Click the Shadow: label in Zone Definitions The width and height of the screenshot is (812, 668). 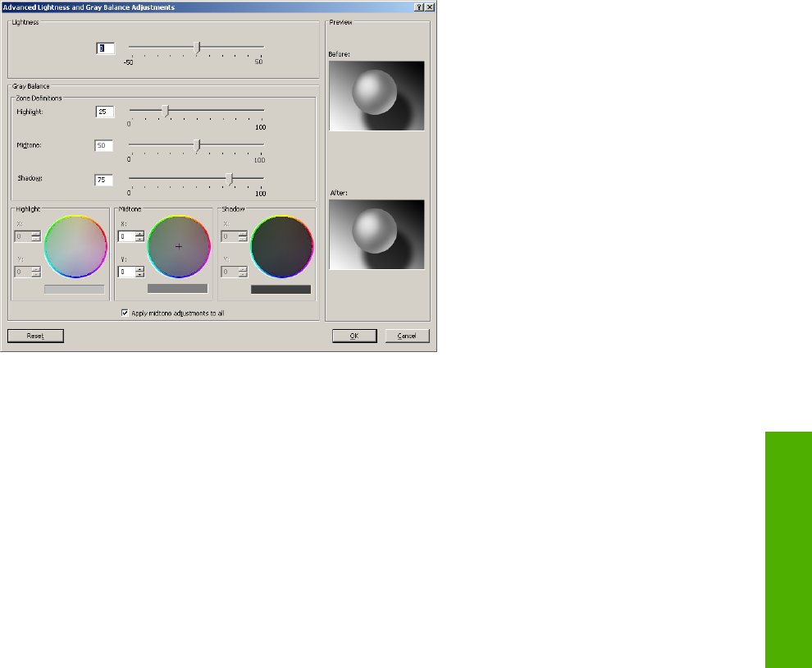point(30,178)
